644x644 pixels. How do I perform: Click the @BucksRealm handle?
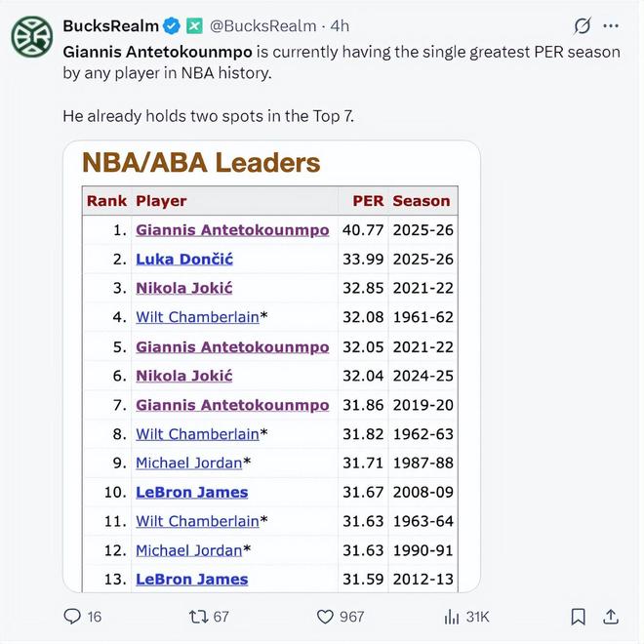[x=262, y=25]
